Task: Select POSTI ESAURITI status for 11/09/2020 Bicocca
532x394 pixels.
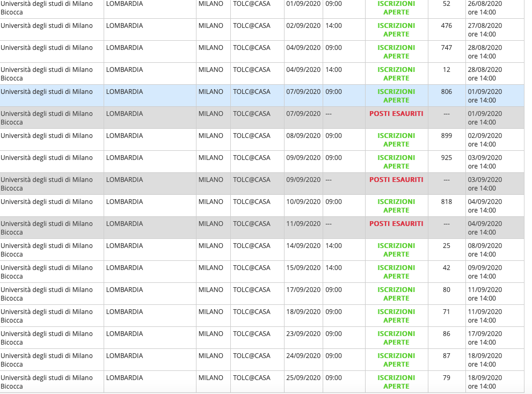Action: (396, 224)
